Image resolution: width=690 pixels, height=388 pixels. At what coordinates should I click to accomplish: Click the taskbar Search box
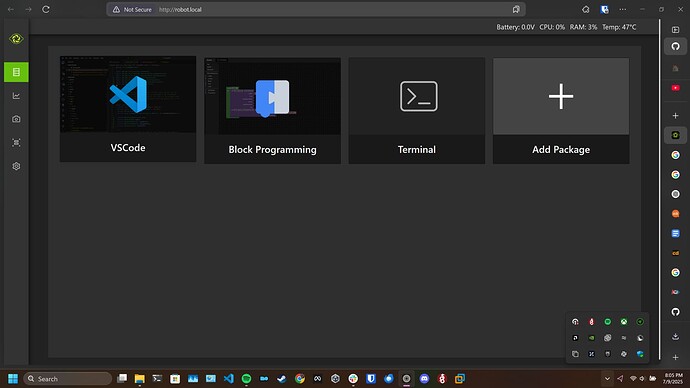(x=67, y=378)
